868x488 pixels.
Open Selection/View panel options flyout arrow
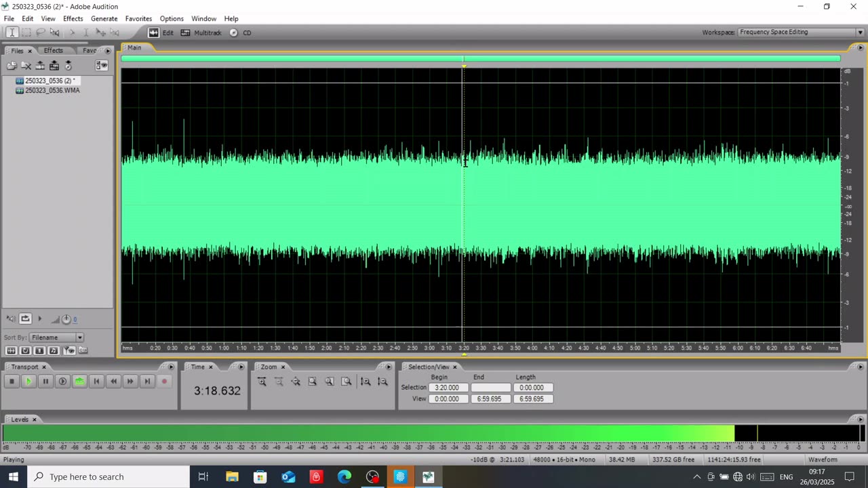click(861, 367)
